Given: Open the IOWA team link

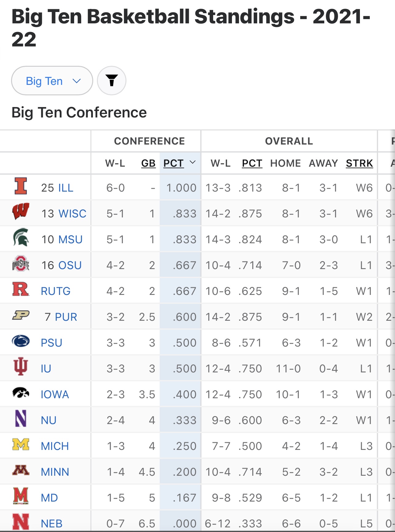Looking at the screenshot, I should click(55, 394).
